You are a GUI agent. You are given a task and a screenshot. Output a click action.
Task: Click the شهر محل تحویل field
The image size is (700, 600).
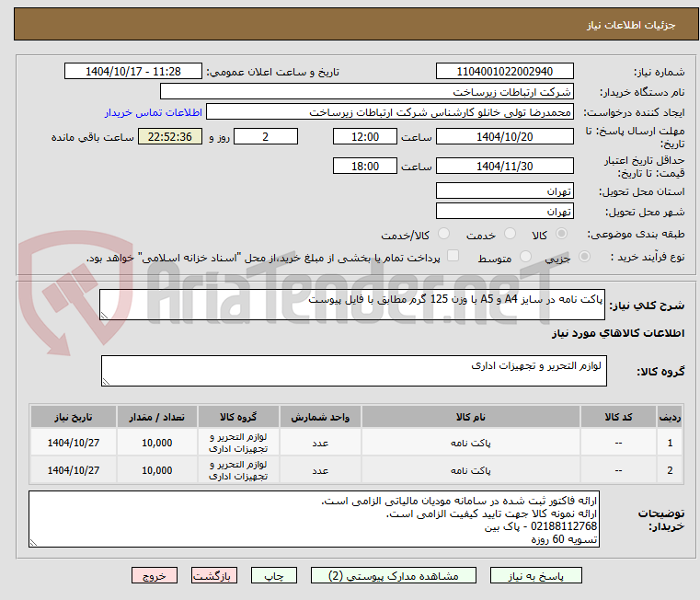504,211
